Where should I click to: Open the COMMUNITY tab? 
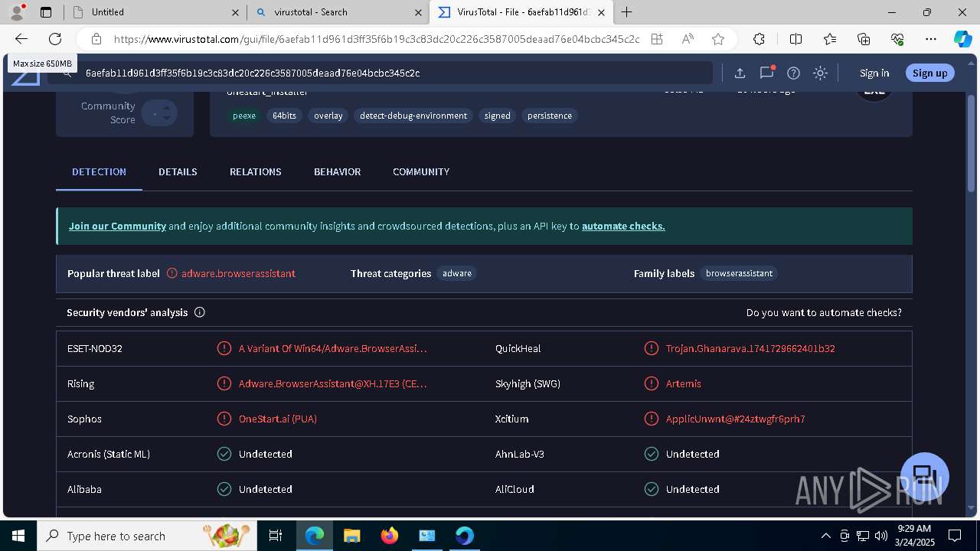pyautogui.click(x=421, y=171)
